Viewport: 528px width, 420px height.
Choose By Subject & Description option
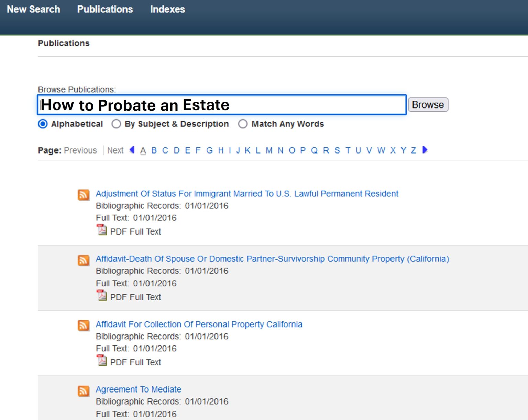(117, 124)
